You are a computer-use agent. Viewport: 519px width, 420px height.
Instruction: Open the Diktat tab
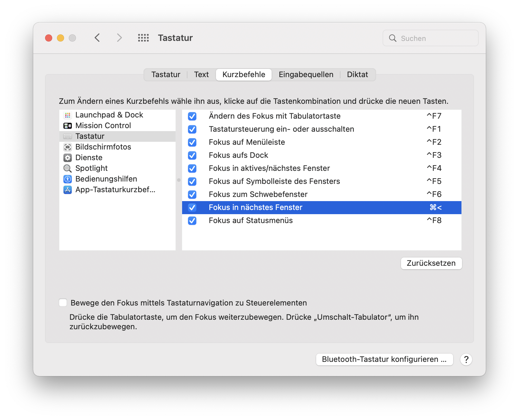(357, 75)
